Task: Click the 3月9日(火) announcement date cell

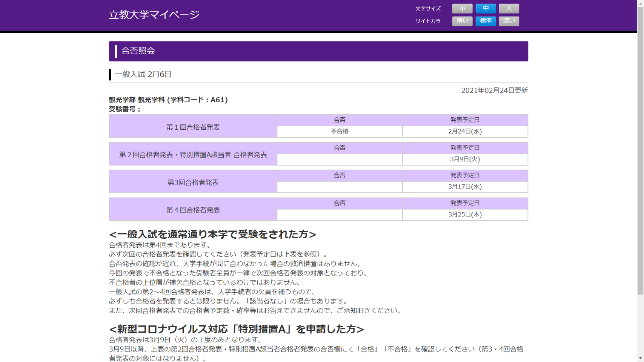Action: pos(465,159)
